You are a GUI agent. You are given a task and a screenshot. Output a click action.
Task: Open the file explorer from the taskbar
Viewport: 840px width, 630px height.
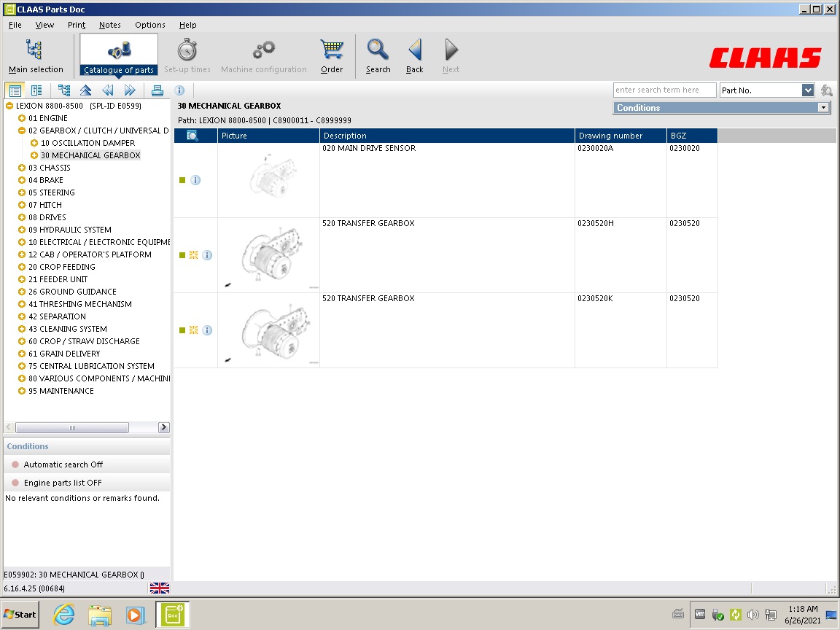[x=100, y=615]
